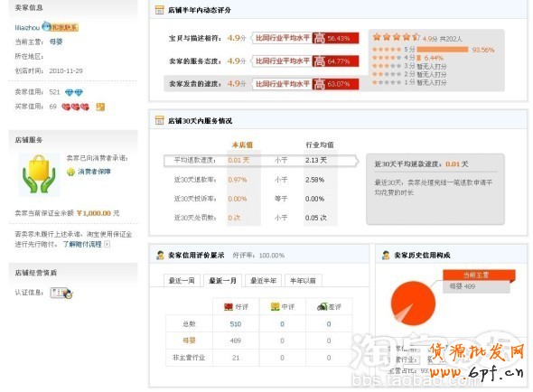
Task: Click the blue diamond seller credit icon
Action: coord(74,92)
